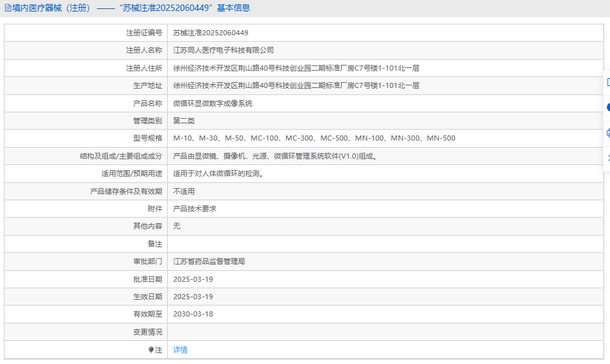
Task: Click the document icon before 境内医疗器械 title
Action: [x=8, y=8]
